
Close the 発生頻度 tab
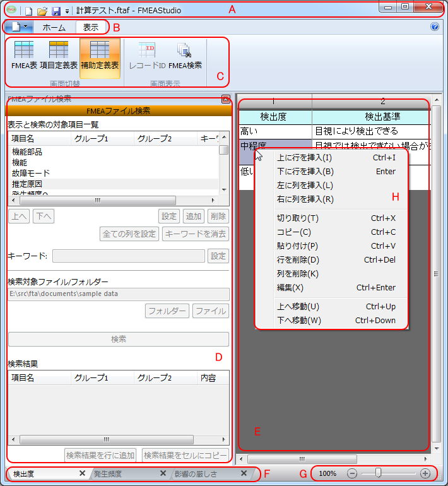coord(163,473)
